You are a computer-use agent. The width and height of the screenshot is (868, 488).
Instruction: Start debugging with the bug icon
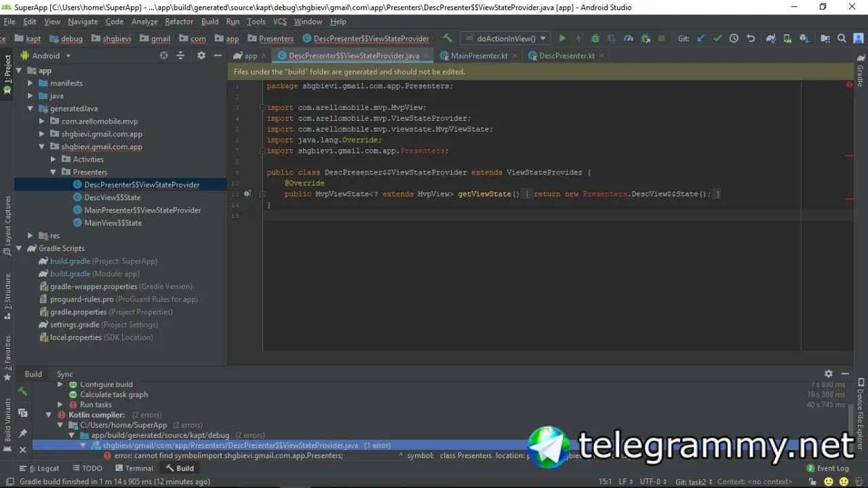tap(595, 39)
